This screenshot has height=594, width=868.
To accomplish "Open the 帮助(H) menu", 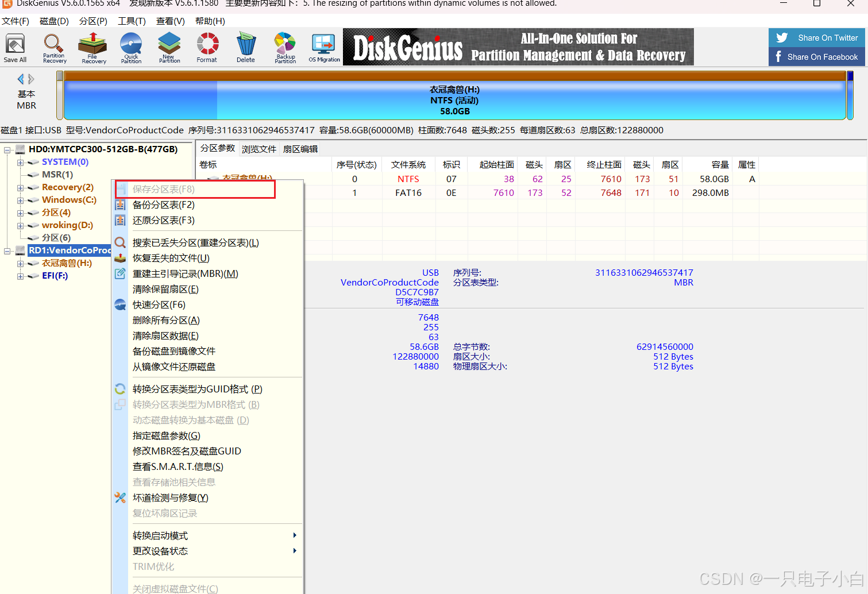I will pos(210,21).
